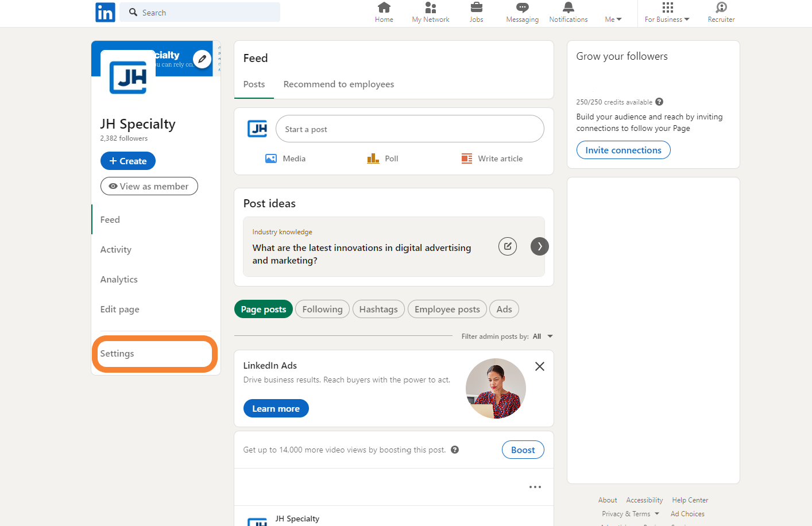812x526 pixels.
Task: Open the Recruiter icon
Action: pyautogui.click(x=721, y=7)
